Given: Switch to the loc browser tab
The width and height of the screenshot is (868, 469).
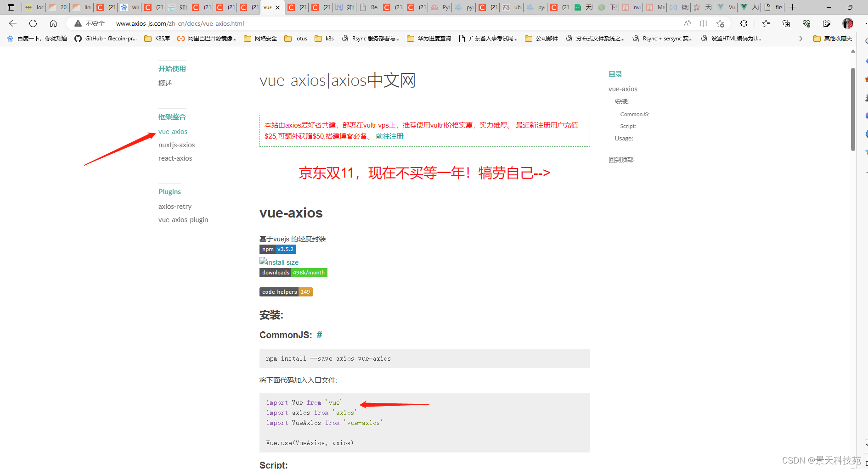Looking at the screenshot, I should pos(34,7).
